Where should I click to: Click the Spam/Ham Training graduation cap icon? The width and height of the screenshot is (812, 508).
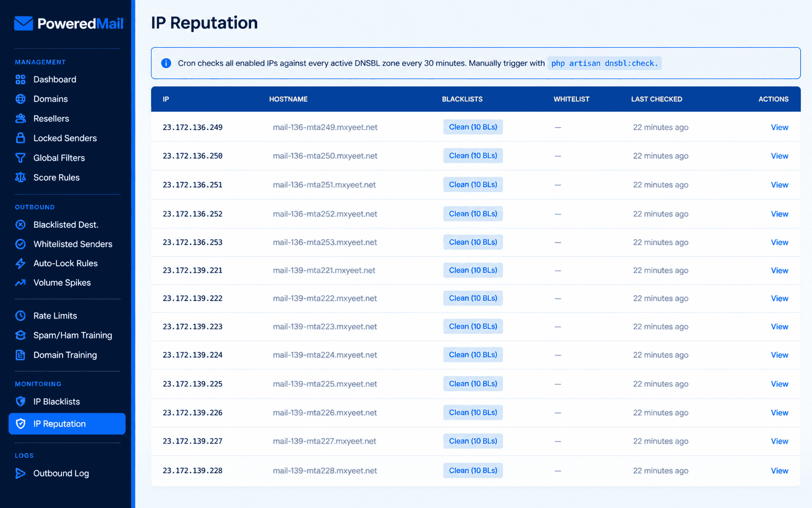pos(20,335)
